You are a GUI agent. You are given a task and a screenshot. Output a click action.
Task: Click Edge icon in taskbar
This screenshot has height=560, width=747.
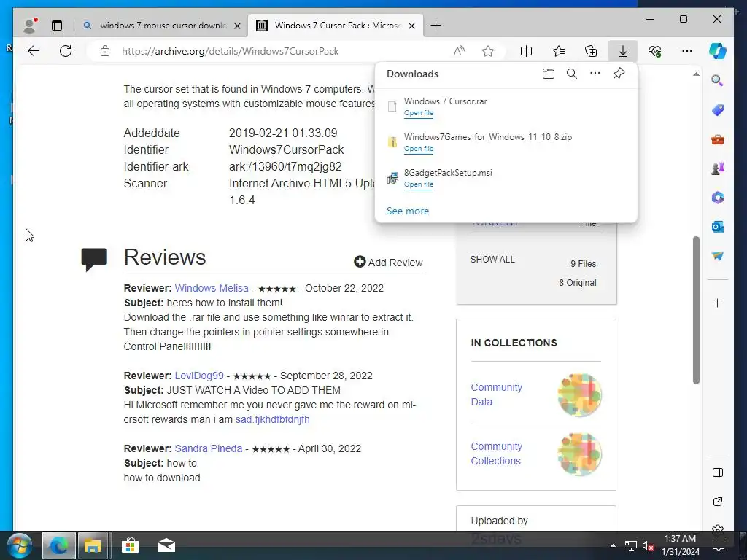(x=59, y=545)
